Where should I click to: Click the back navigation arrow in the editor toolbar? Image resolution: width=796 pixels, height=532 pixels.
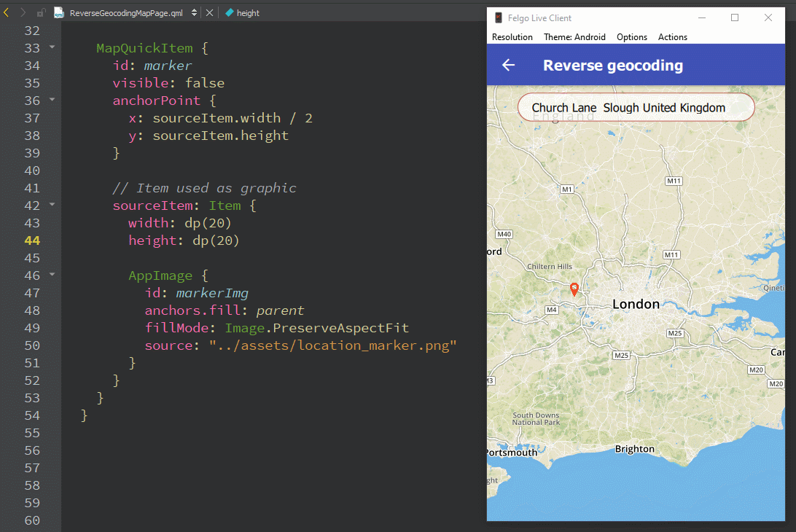pos(7,12)
